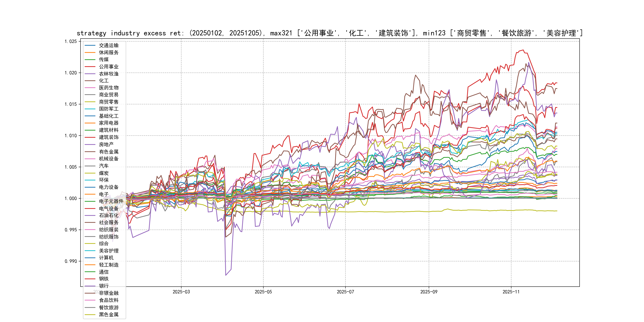The width and height of the screenshot is (644, 322).
Task: Click the 2025-03 x-axis tick label
Action: click(181, 292)
